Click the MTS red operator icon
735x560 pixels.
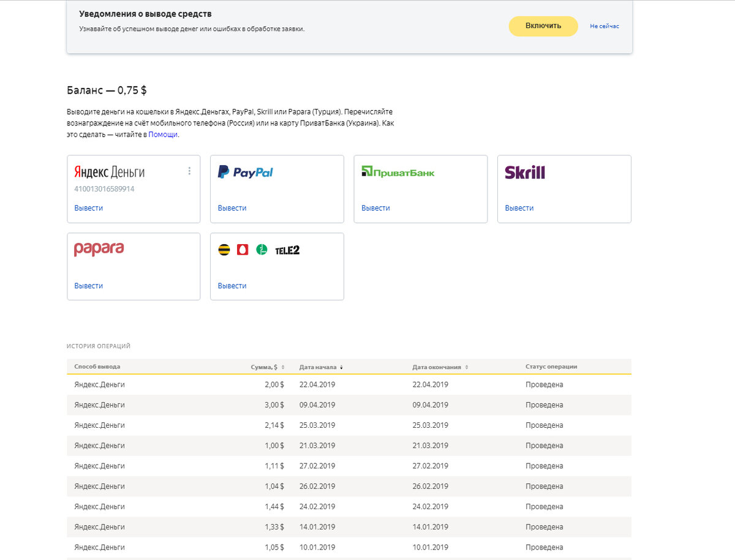pyautogui.click(x=243, y=250)
